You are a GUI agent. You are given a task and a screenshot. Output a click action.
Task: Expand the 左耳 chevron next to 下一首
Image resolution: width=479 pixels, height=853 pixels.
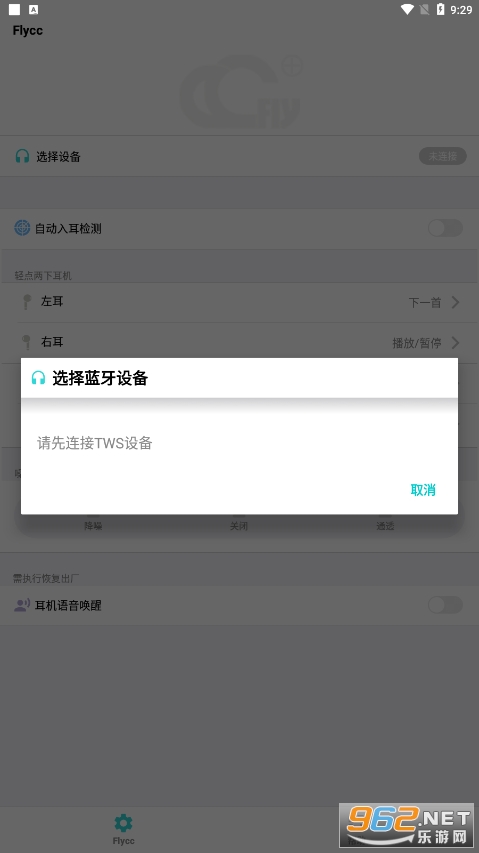[456, 302]
